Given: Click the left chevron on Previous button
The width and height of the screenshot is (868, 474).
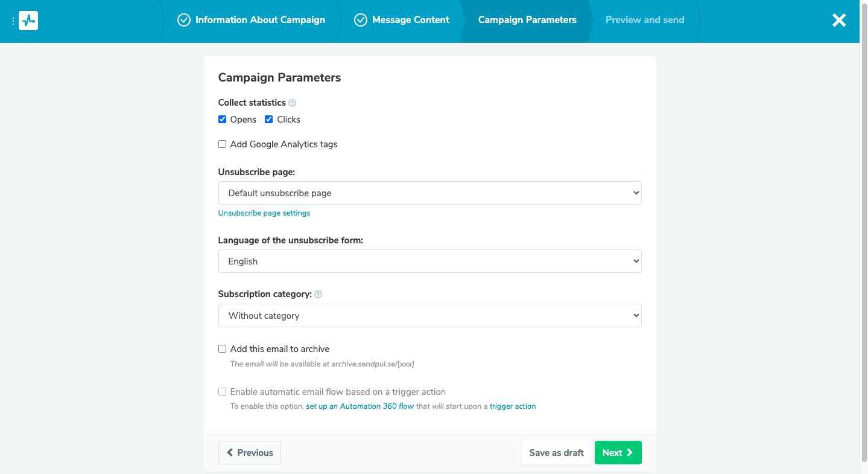Looking at the screenshot, I should tap(230, 453).
